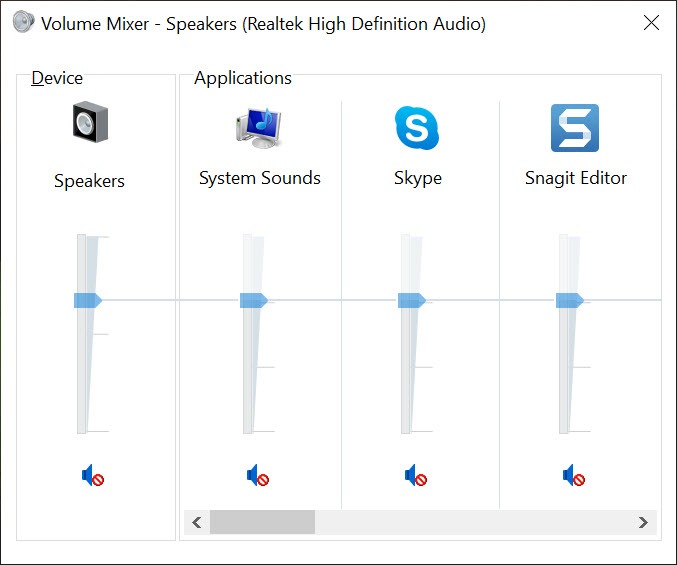
Task: Mute System Sounds
Action: 258,475
